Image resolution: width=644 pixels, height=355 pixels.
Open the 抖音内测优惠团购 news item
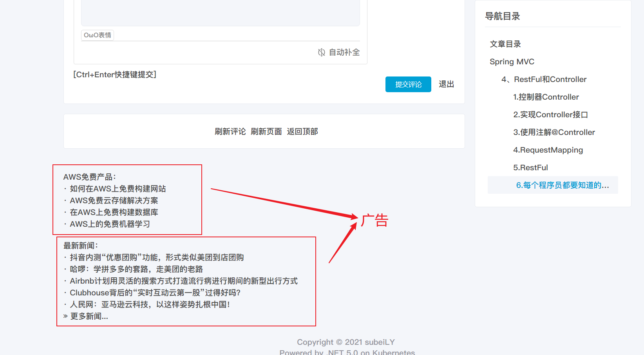tap(157, 257)
